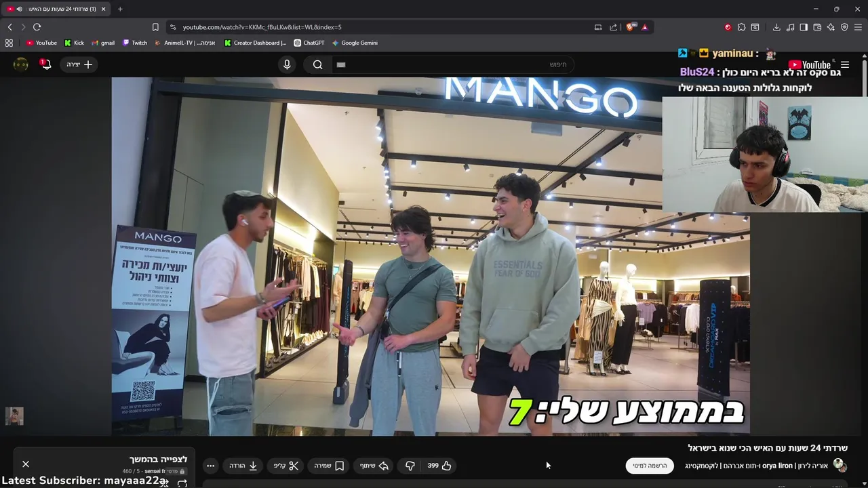Click the YouTube create button with plus
This screenshot has height=488, width=868.
(79, 64)
